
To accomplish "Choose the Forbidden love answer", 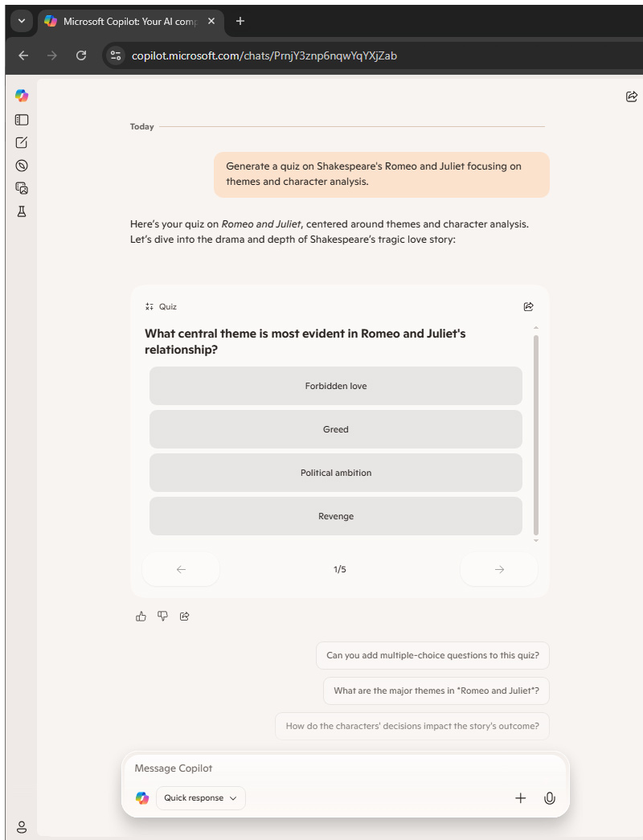I will tap(336, 386).
